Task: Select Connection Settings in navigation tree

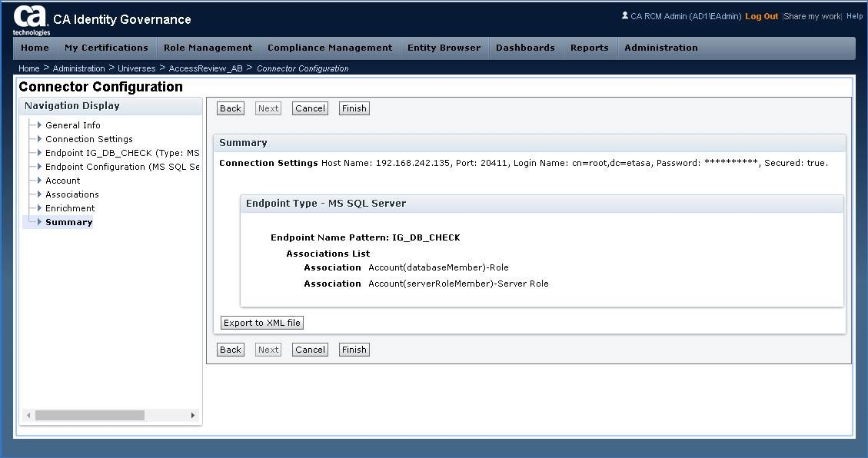Action: [89, 139]
